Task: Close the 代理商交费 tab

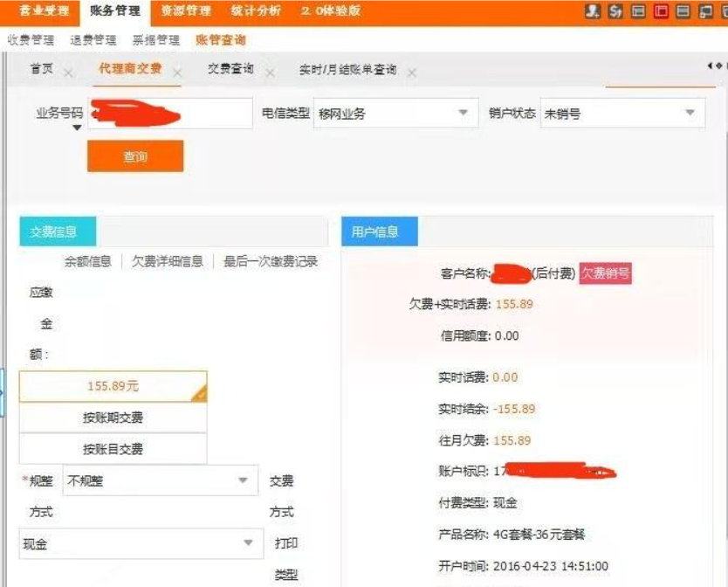Action: [177, 73]
